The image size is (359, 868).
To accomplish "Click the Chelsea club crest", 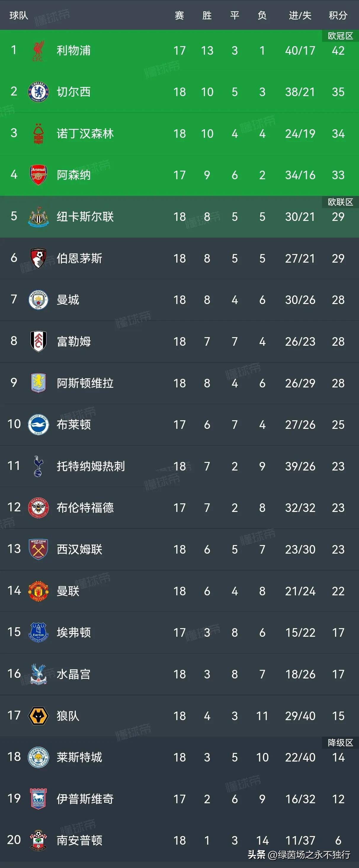I will 38,92.
